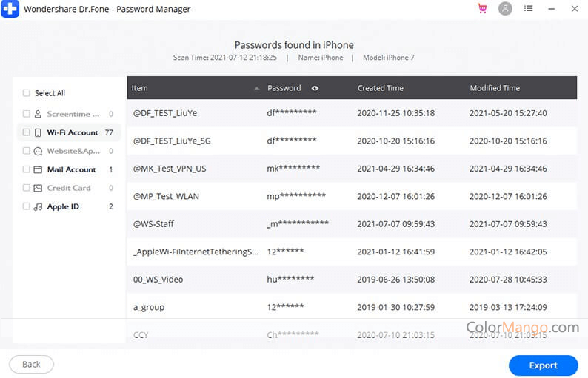
Task: Switch to the Apple ID category
Action: click(63, 206)
